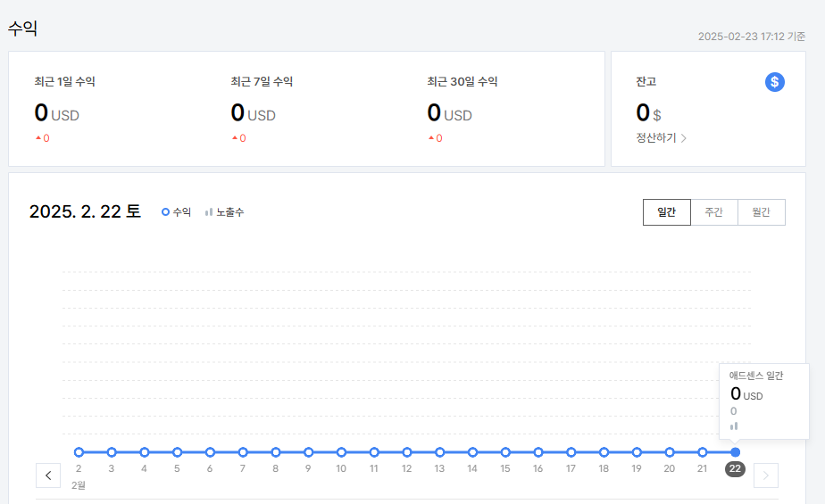Select the chart data point for day 3
This screenshot has height=504, width=825.
[112, 452]
